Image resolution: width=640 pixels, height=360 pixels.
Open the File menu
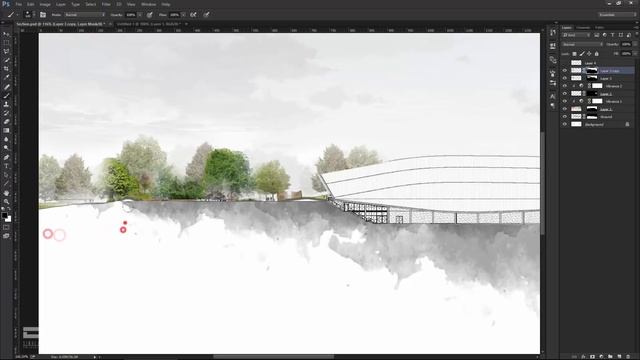pos(18,4)
